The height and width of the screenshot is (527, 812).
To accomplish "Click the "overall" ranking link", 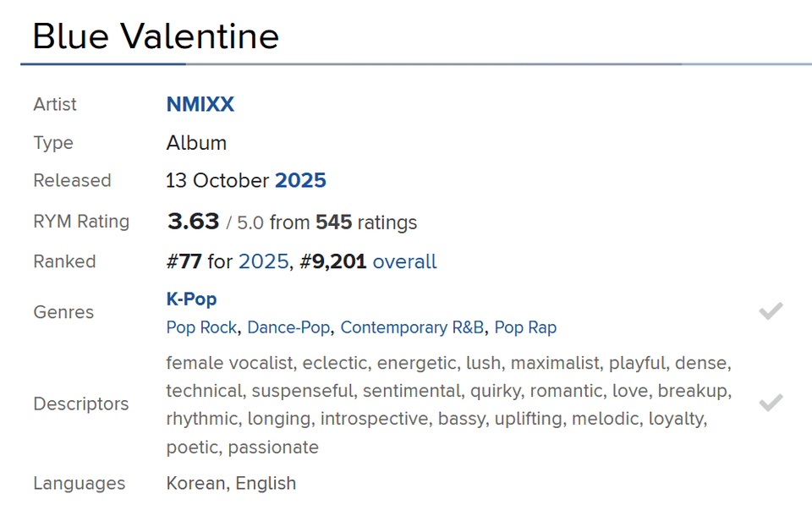I will click(x=404, y=262).
